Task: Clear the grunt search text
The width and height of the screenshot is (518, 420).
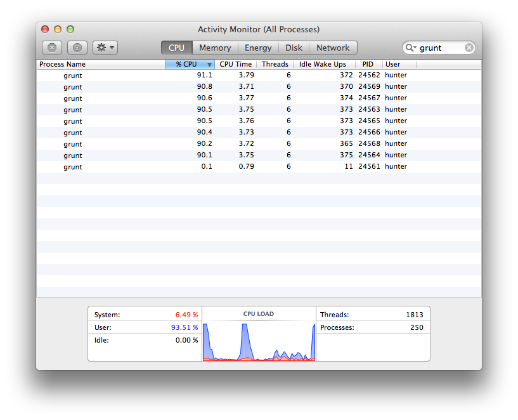Action: (469, 48)
